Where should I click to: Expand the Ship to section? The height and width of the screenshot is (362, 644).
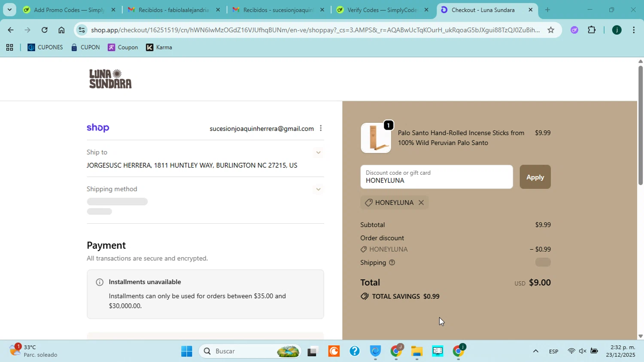[318, 152]
